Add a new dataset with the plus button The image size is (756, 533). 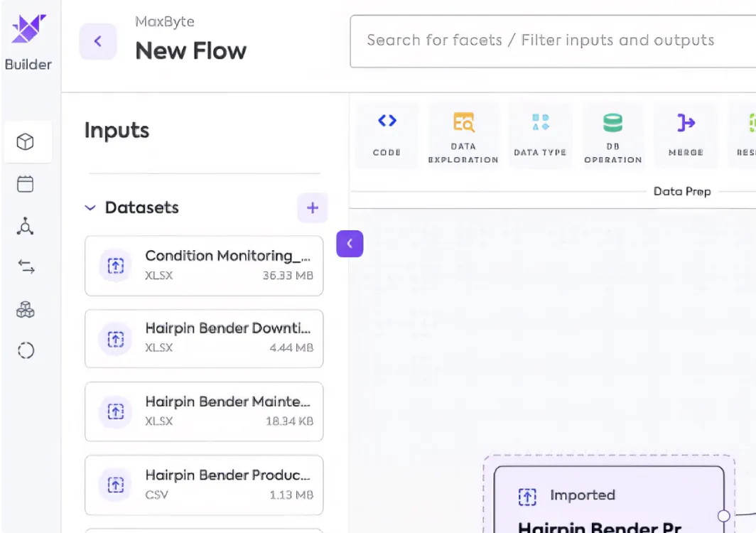coord(312,208)
